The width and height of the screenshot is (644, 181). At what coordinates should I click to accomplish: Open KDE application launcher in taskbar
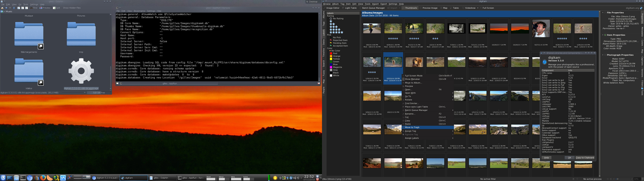pyautogui.click(x=3, y=178)
